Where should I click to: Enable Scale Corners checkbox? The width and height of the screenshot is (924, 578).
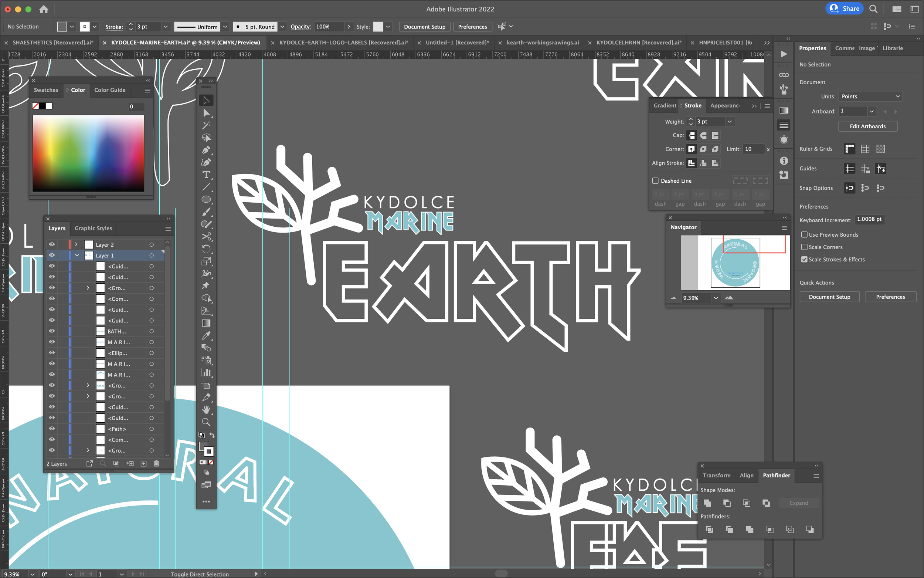coord(805,247)
